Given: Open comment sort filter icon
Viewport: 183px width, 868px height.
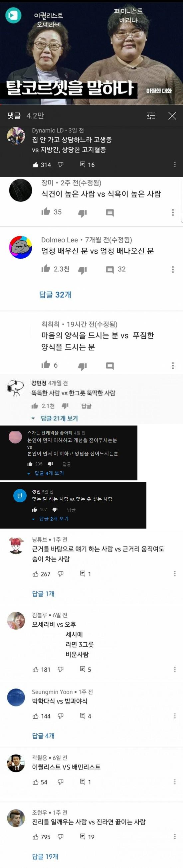Looking at the screenshot, I should coord(151,116).
